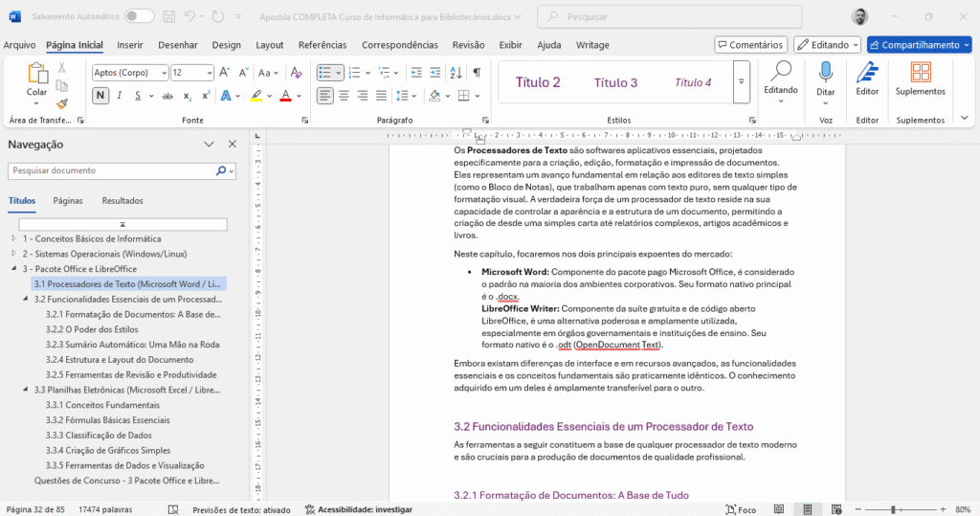Open the Referências ribbon tab
Viewport: 980px width, 516px height.
pyautogui.click(x=323, y=45)
